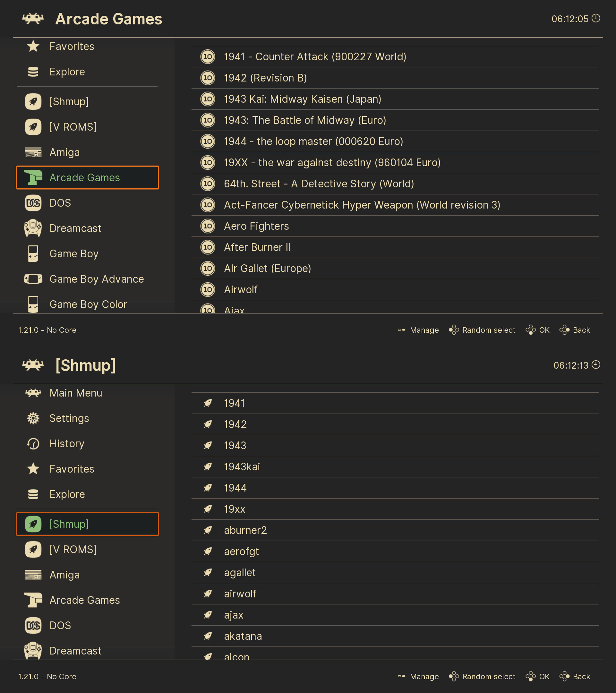The height and width of the screenshot is (693, 616).
Task: Click the rocket icon beside aburner2
Action: click(x=208, y=530)
